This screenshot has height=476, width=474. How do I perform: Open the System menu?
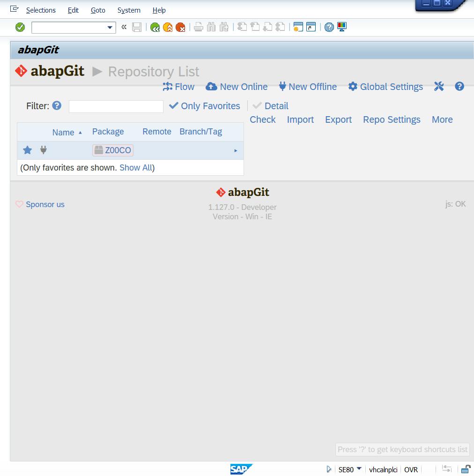[129, 10]
